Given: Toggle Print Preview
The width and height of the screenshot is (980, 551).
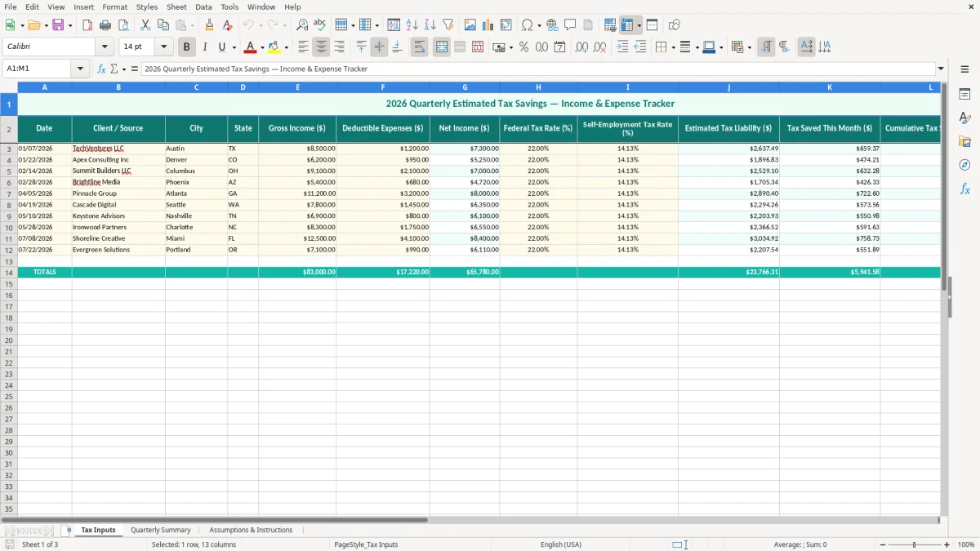Looking at the screenshot, I should click(x=123, y=25).
